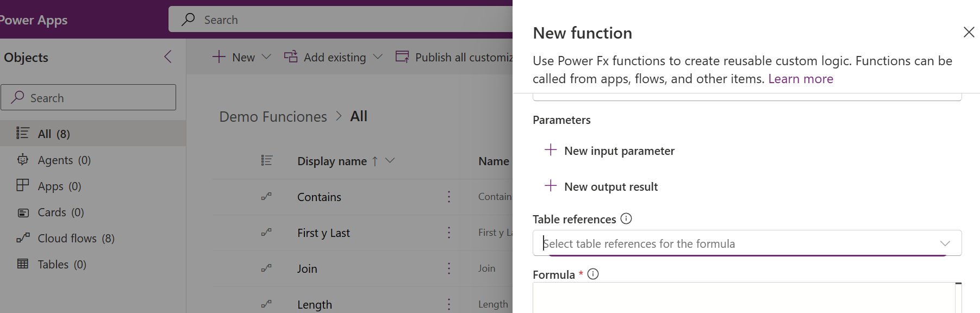The width and height of the screenshot is (980, 313).
Task: Close the New function panel
Action: coord(969,33)
